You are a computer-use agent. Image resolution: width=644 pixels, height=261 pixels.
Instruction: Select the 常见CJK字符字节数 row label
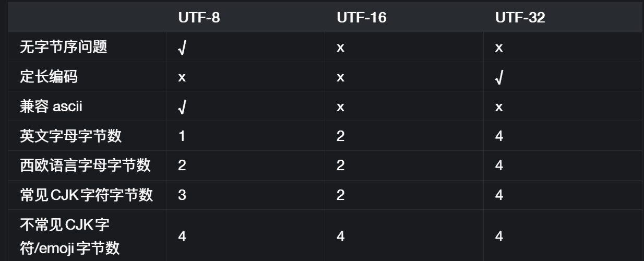tap(87, 196)
